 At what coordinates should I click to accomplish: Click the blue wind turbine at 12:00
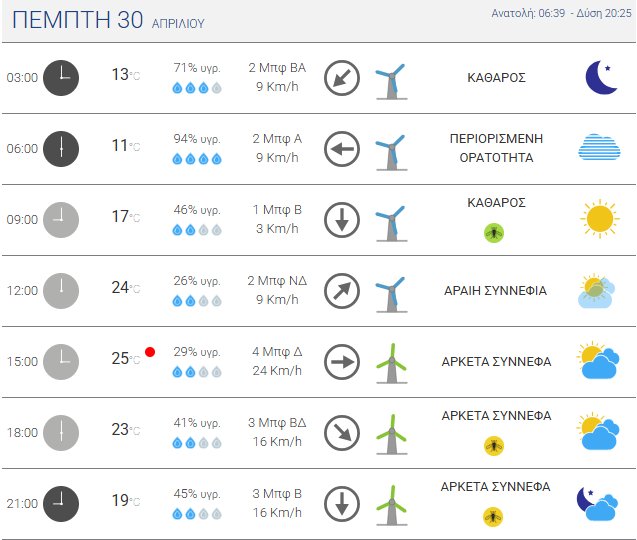click(x=390, y=291)
